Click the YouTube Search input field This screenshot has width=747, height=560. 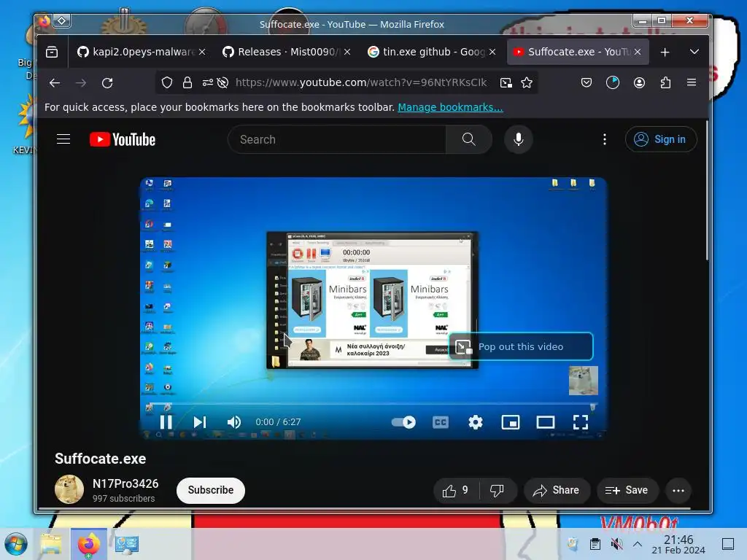point(337,139)
